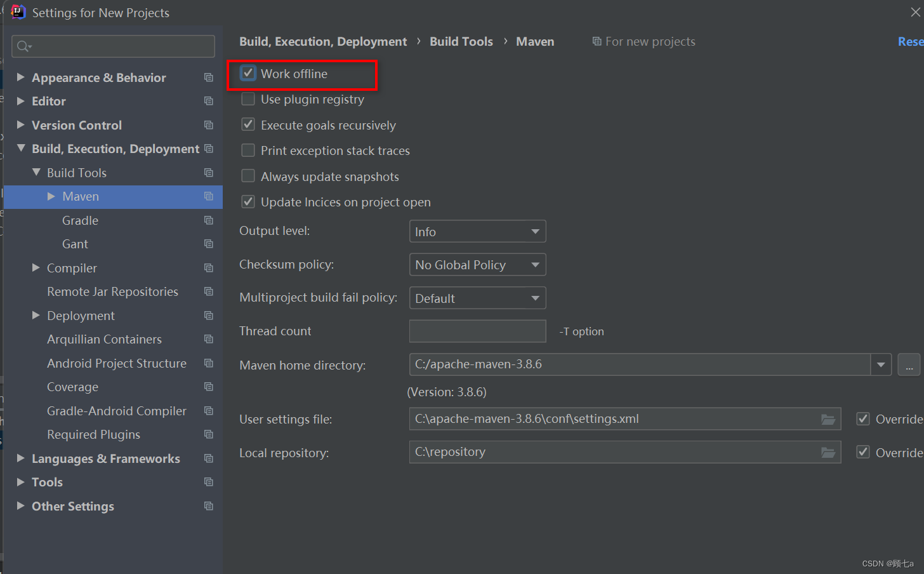
Task: Enable Print exception stack traces
Action: [248, 150]
